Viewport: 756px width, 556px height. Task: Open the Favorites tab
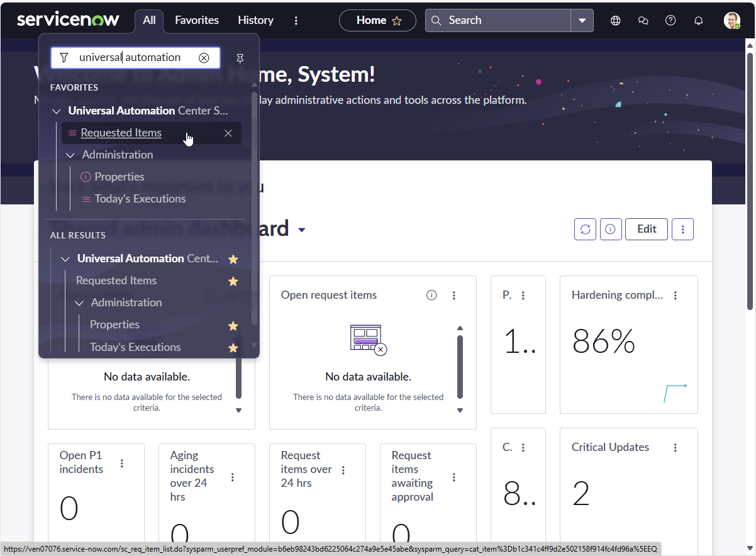coord(197,20)
